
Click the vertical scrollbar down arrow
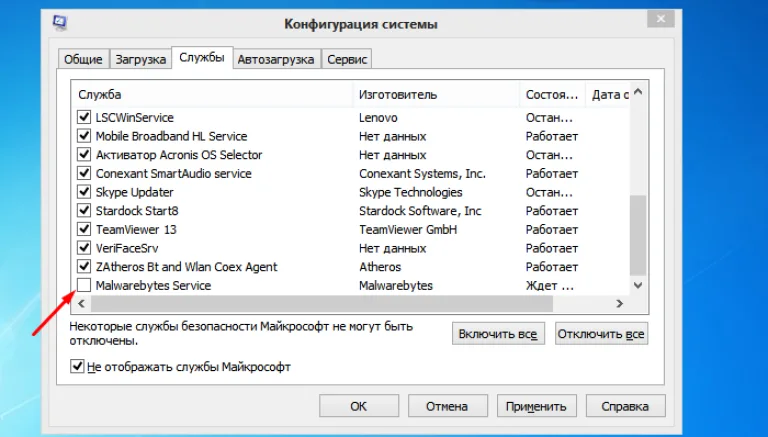pos(638,286)
